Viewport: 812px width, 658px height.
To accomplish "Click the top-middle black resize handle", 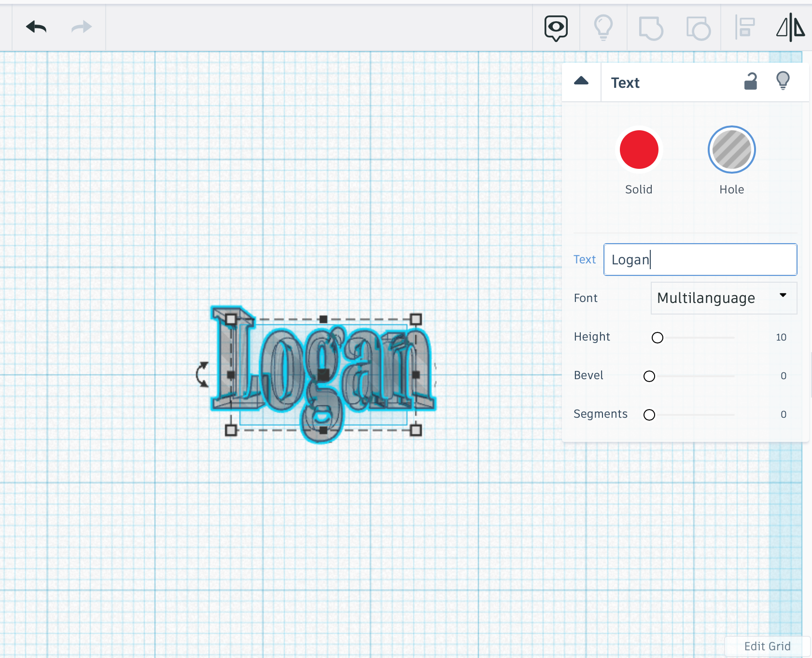I will point(323,319).
